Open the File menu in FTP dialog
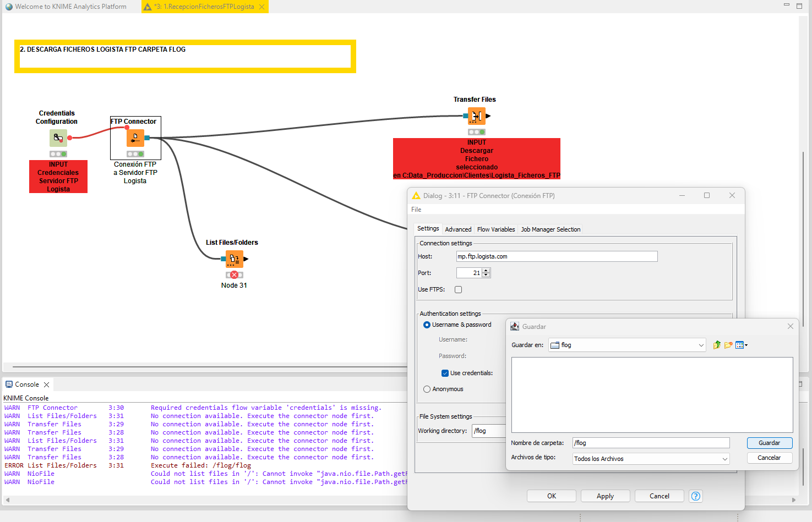 (x=416, y=210)
